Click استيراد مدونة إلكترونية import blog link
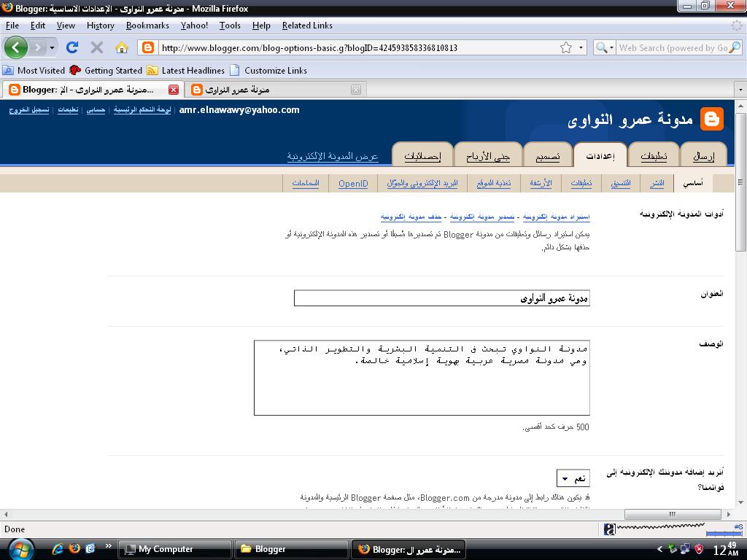747x560 pixels. coord(557,217)
